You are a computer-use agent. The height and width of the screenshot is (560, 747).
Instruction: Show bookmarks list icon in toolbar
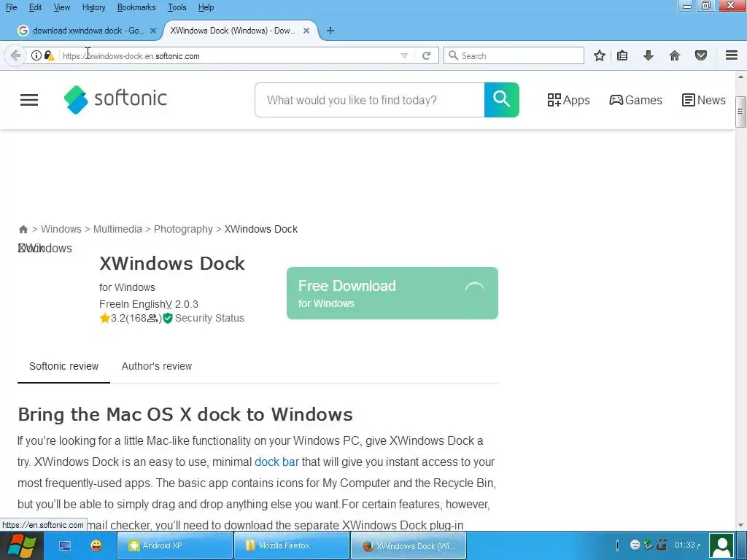pyautogui.click(x=622, y=55)
